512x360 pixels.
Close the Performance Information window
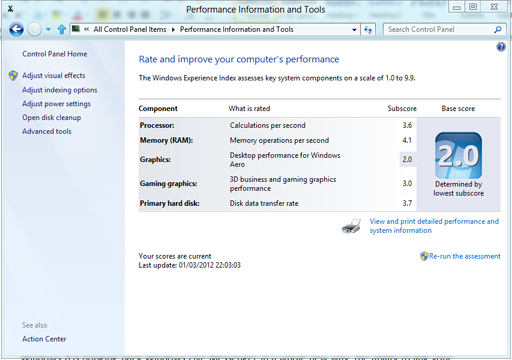[x=494, y=7]
